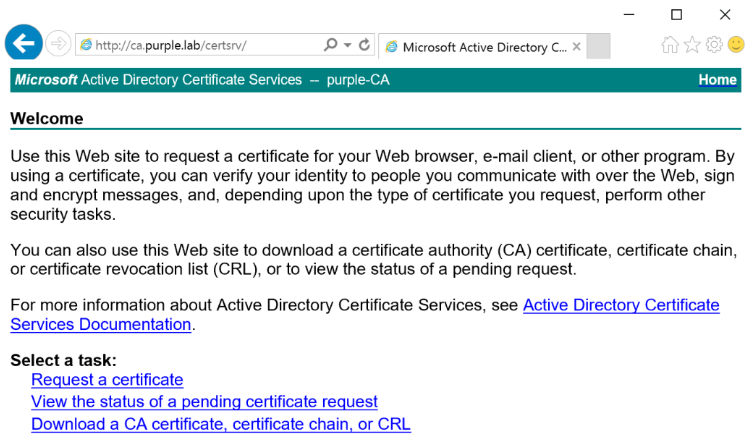Click the Refresh page icon
Screen dimensions: 747x439
coord(364,45)
